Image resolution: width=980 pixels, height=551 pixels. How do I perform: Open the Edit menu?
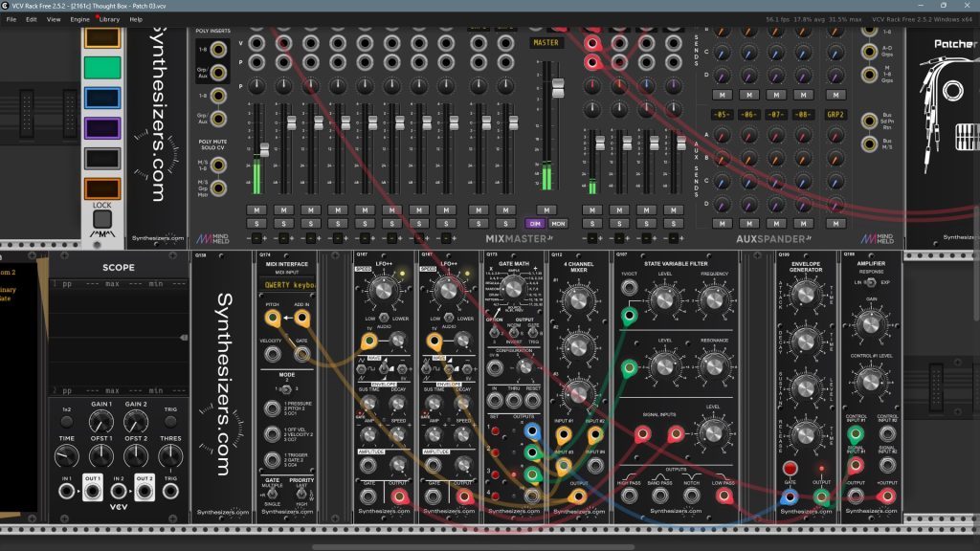[32, 19]
